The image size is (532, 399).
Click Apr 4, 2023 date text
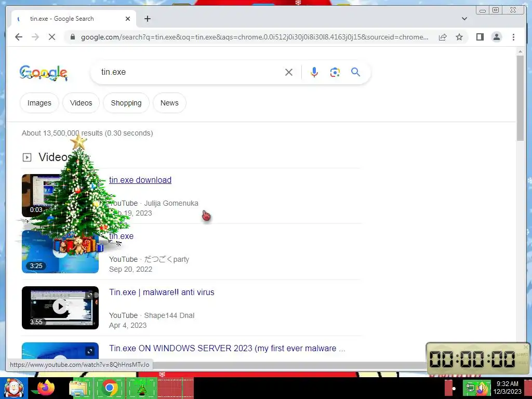128,325
